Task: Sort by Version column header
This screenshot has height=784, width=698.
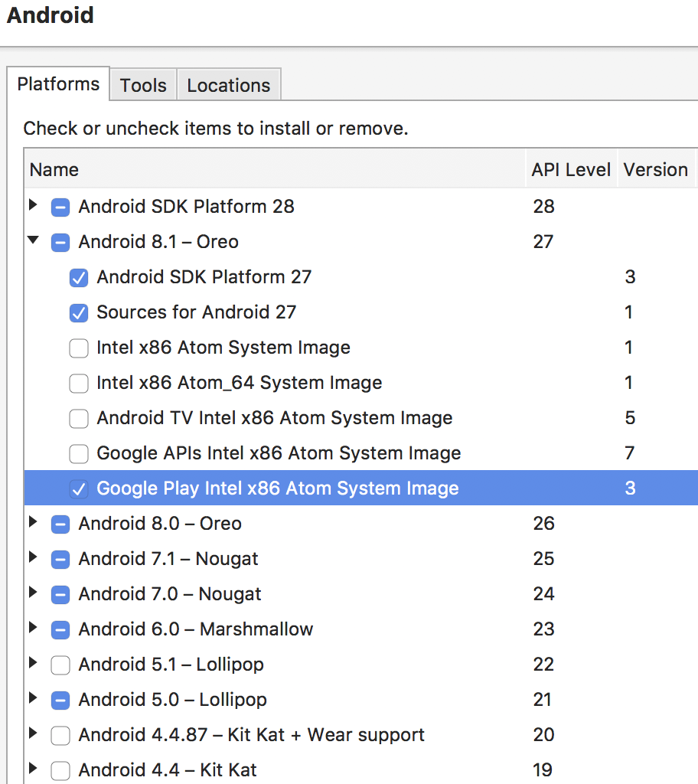Action: click(655, 169)
